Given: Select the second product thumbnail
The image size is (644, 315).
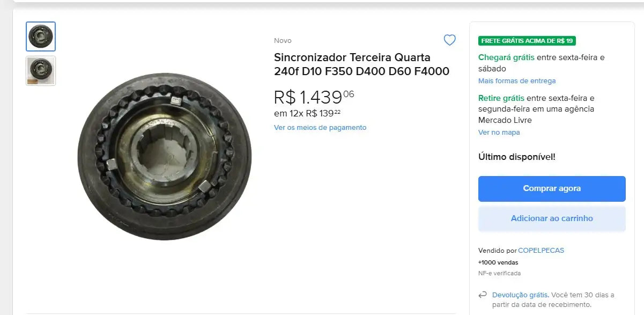Looking at the screenshot, I should (40, 70).
